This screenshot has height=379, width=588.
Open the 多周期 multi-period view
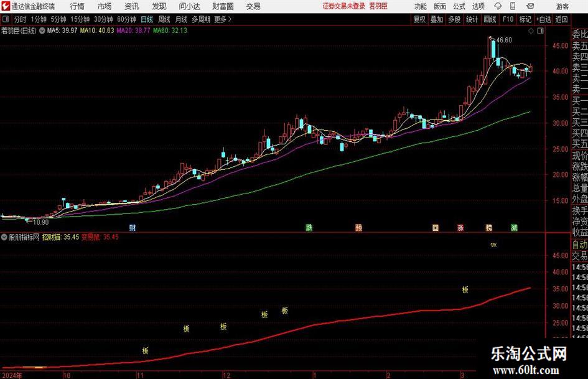pos(201,19)
